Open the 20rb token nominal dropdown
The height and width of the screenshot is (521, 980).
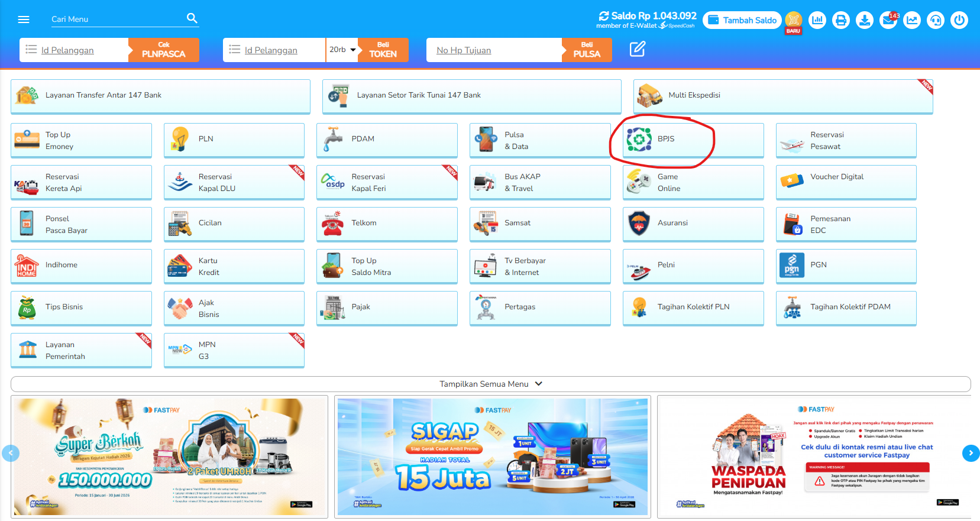point(343,50)
